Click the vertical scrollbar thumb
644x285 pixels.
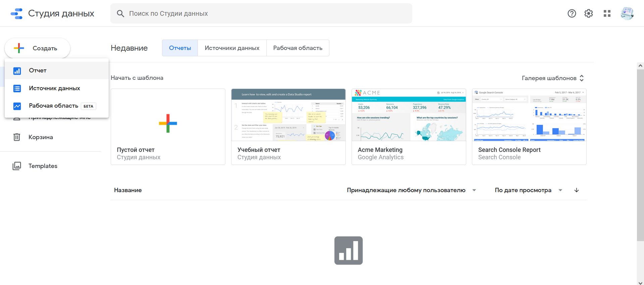pos(640,155)
